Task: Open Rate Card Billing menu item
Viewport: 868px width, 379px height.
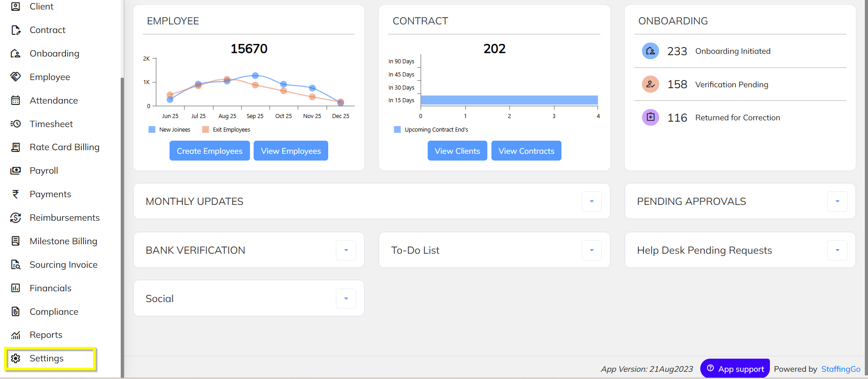Action: [64, 147]
